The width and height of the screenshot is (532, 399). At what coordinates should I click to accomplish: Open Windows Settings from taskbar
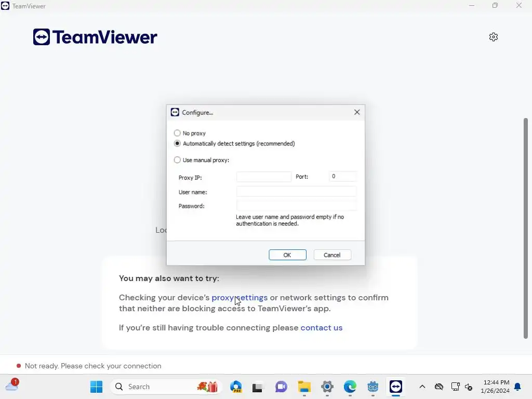pos(327,387)
